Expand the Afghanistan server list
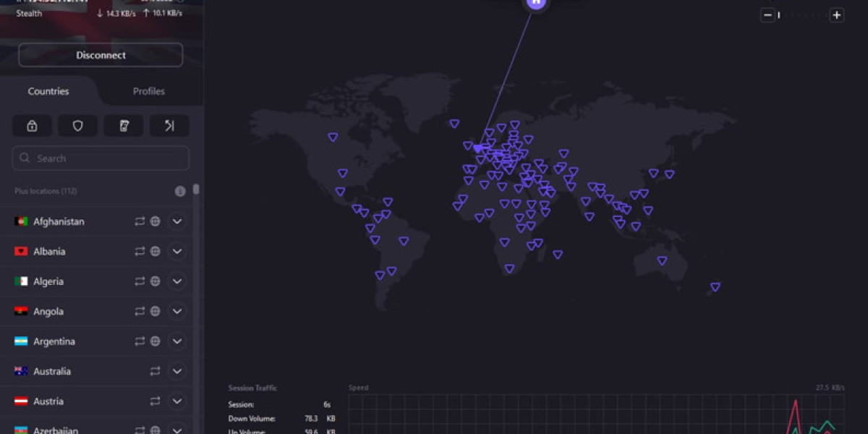Image resolution: width=868 pixels, height=434 pixels. (176, 221)
